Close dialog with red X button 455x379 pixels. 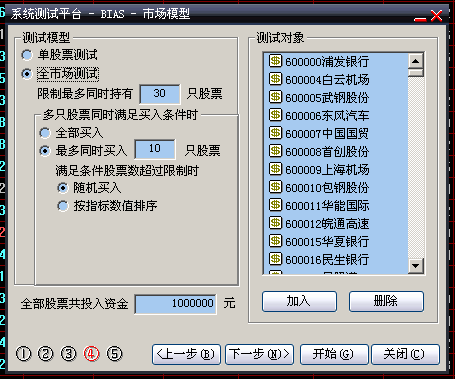(437, 16)
